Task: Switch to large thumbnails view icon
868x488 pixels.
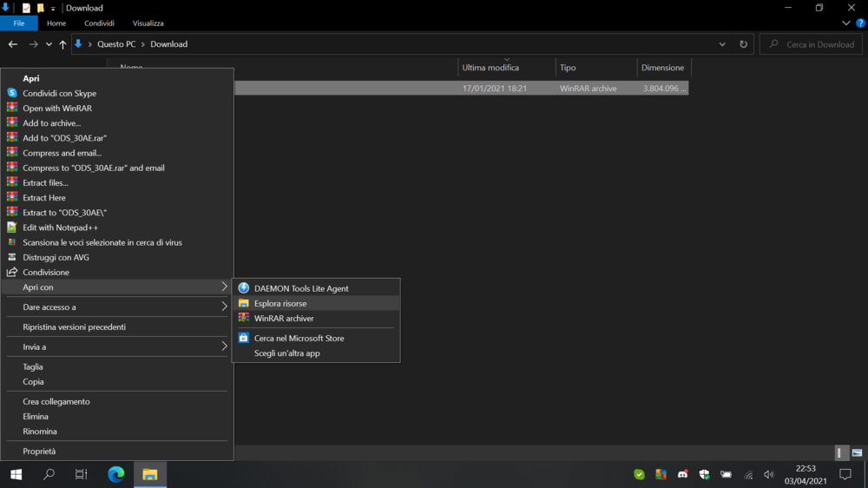Action: pos(857,452)
